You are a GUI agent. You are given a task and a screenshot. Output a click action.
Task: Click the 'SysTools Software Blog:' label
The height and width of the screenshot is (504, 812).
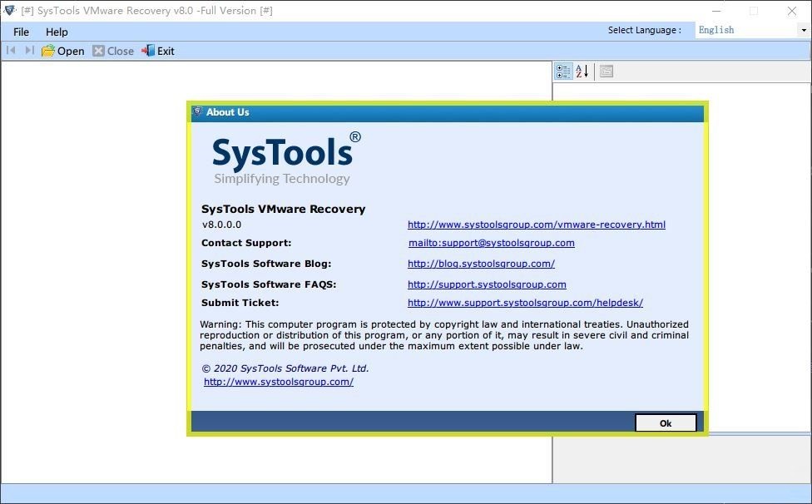coord(266,264)
